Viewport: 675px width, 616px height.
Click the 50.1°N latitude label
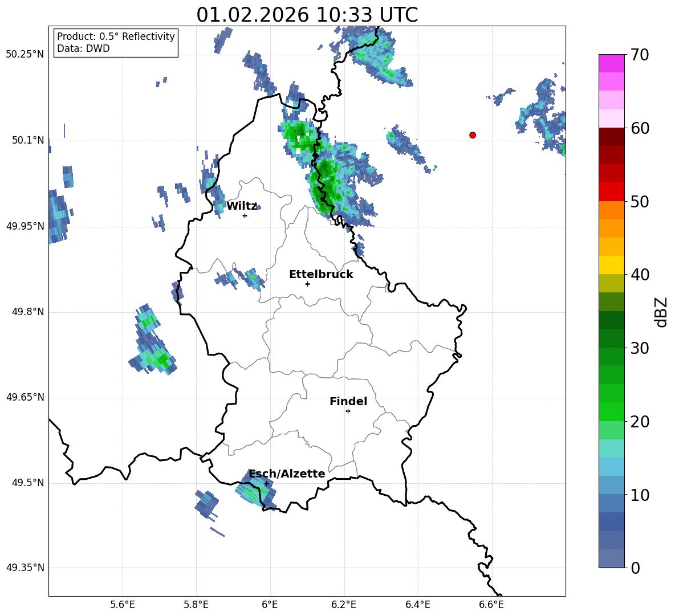click(x=28, y=140)
